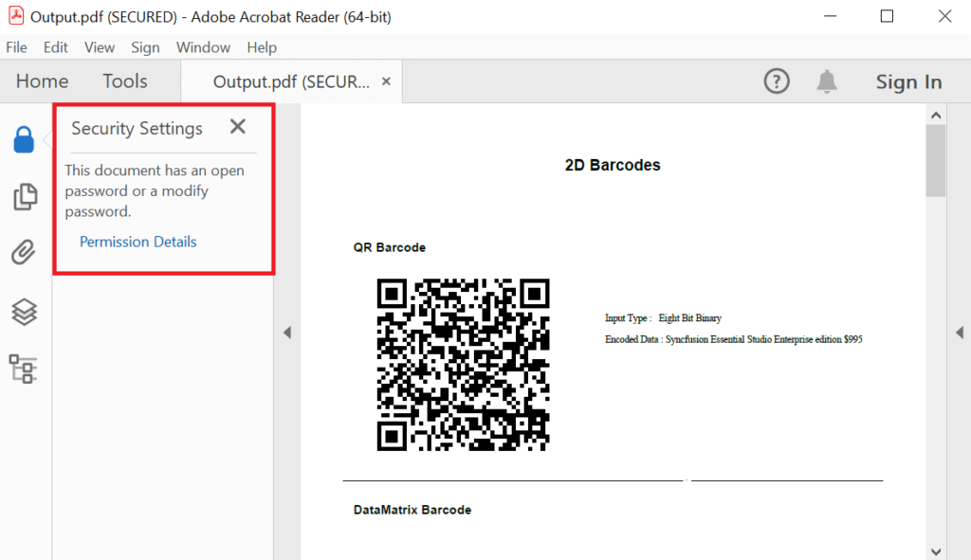The width and height of the screenshot is (971, 560).
Task: Switch to the Home tab
Action: (x=41, y=81)
